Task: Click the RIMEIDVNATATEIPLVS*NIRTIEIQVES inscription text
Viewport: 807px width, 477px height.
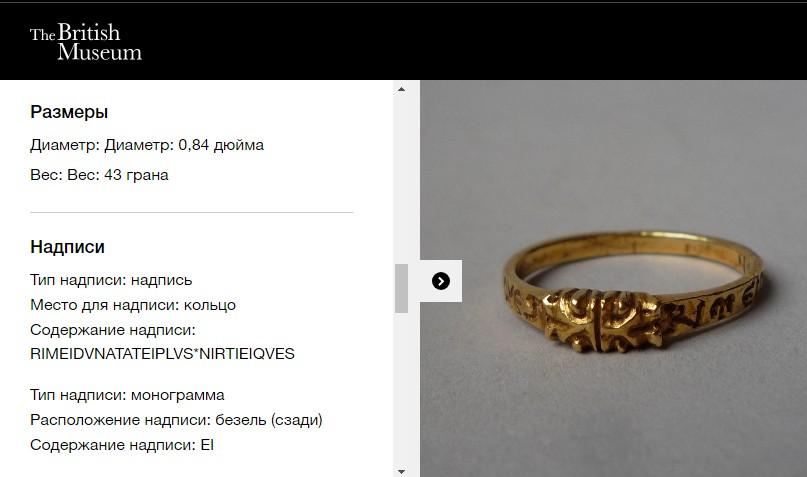Action: [x=162, y=354]
